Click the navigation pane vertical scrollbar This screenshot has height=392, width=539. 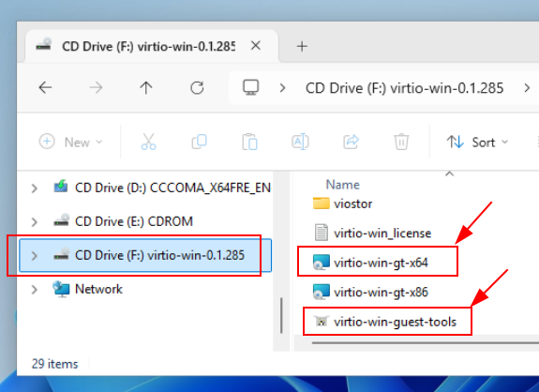point(281,315)
